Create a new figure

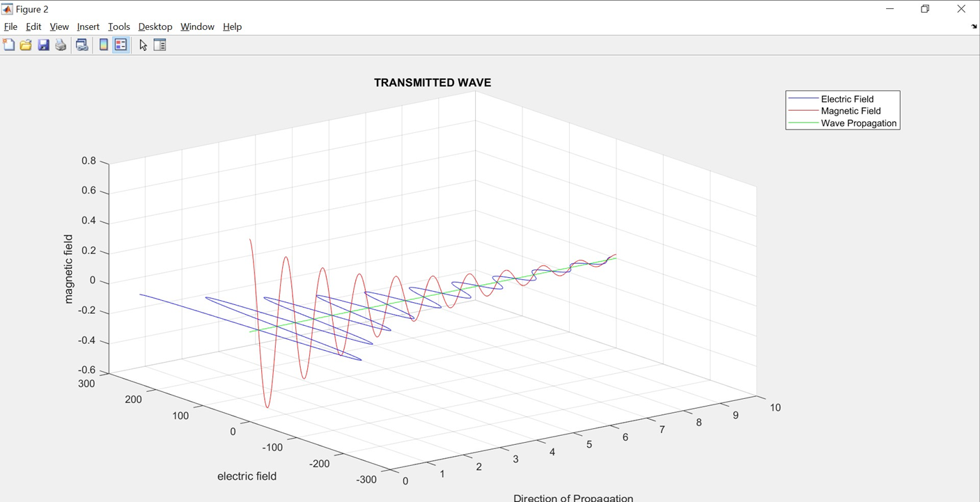click(9, 44)
